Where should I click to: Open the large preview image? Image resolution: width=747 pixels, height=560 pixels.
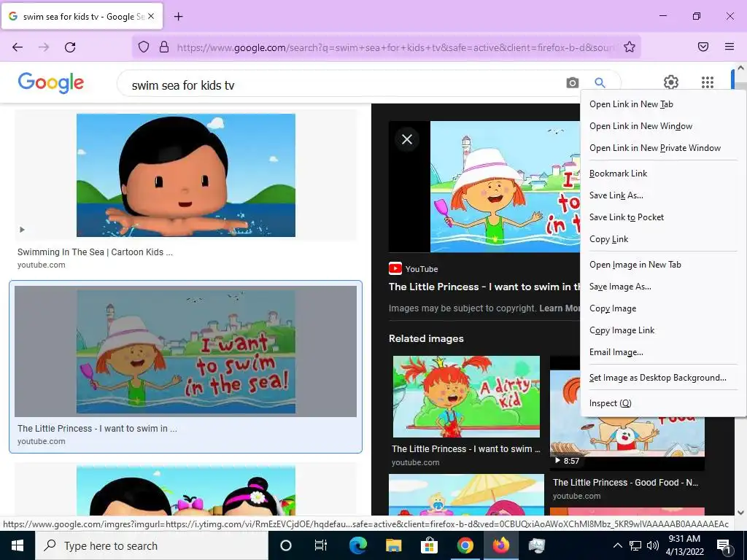(x=505, y=187)
